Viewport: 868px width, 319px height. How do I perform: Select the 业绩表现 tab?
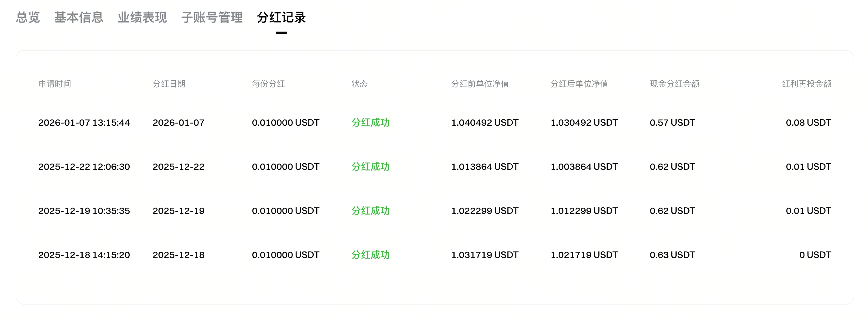(142, 18)
